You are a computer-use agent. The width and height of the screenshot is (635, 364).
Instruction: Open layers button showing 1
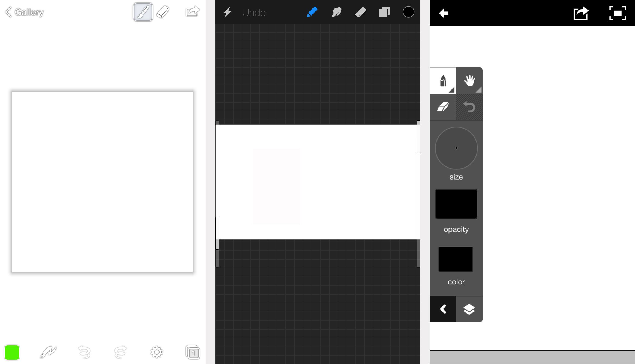click(x=193, y=352)
